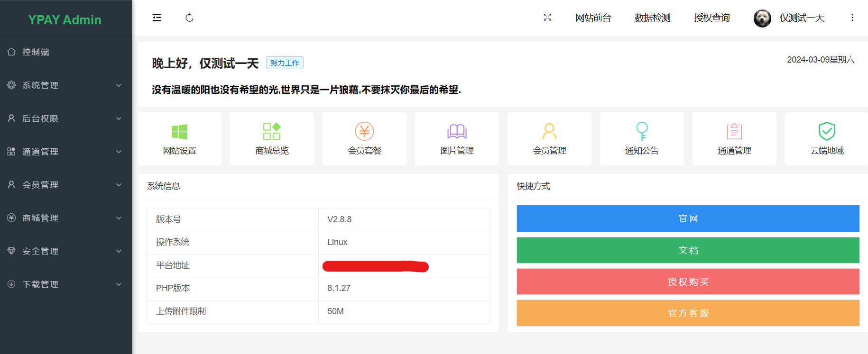868x354 pixels.
Task: Click the 努力工作 status badge
Action: (x=285, y=63)
